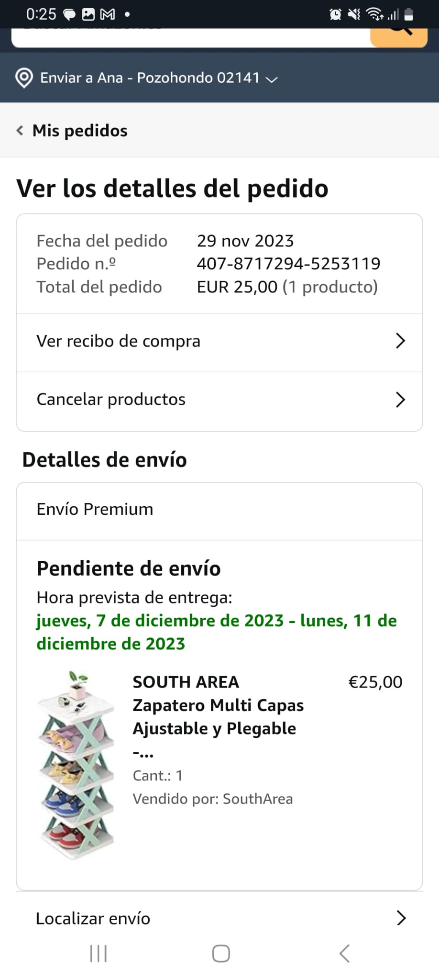439x980 pixels.
Task: Tap Android home button
Action: 221,954
